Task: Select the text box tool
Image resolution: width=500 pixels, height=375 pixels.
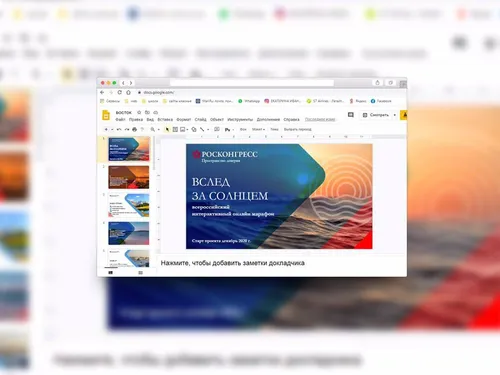Action: (175, 129)
